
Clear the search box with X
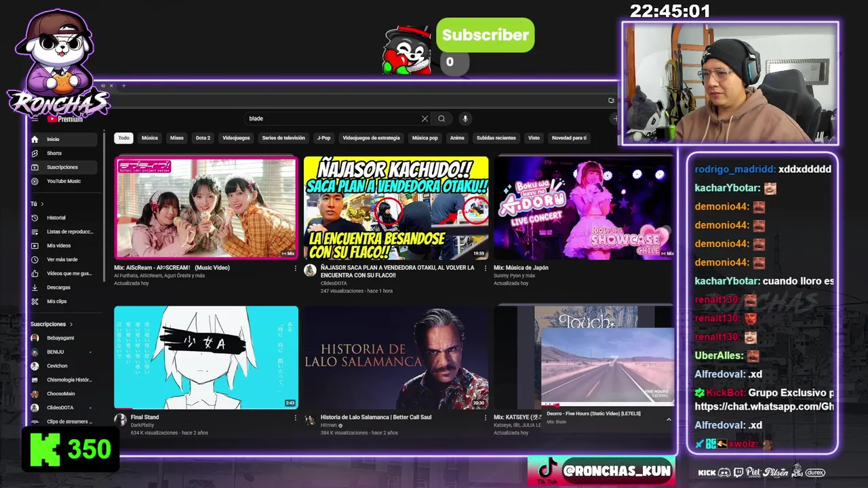[x=425, y=119]
